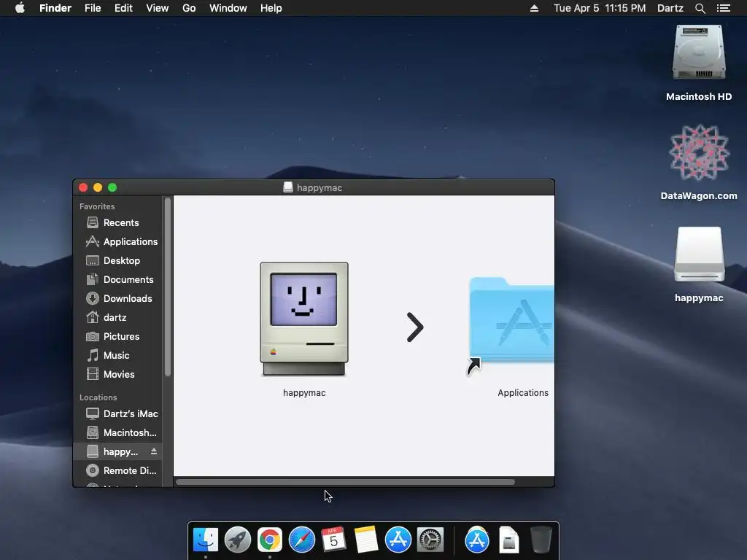Open the document stack beside the Trash

508,540
